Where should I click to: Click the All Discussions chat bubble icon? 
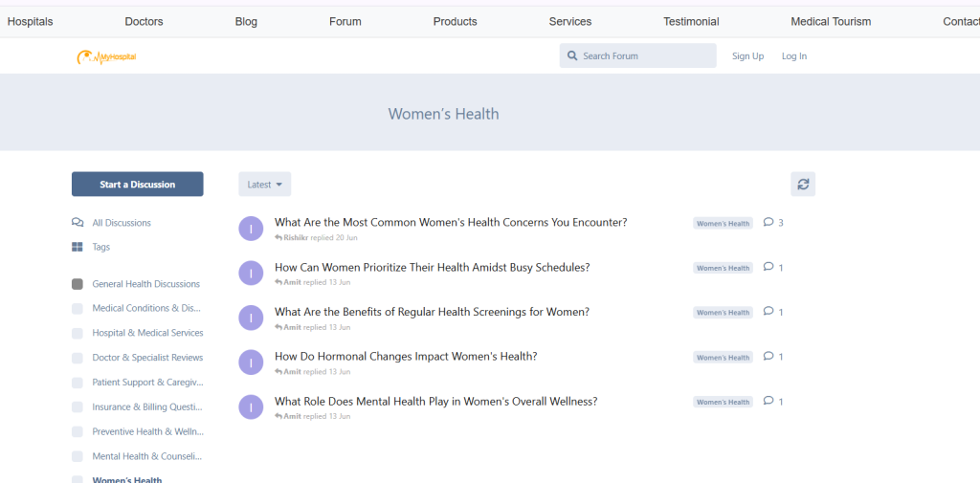[78, 223]
